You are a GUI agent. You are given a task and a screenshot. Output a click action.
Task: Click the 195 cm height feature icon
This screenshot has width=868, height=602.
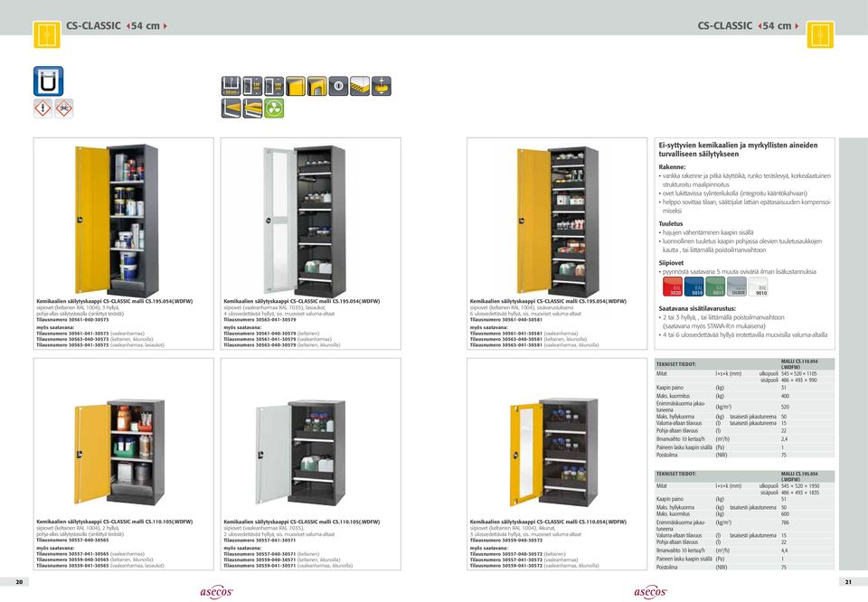274,86
